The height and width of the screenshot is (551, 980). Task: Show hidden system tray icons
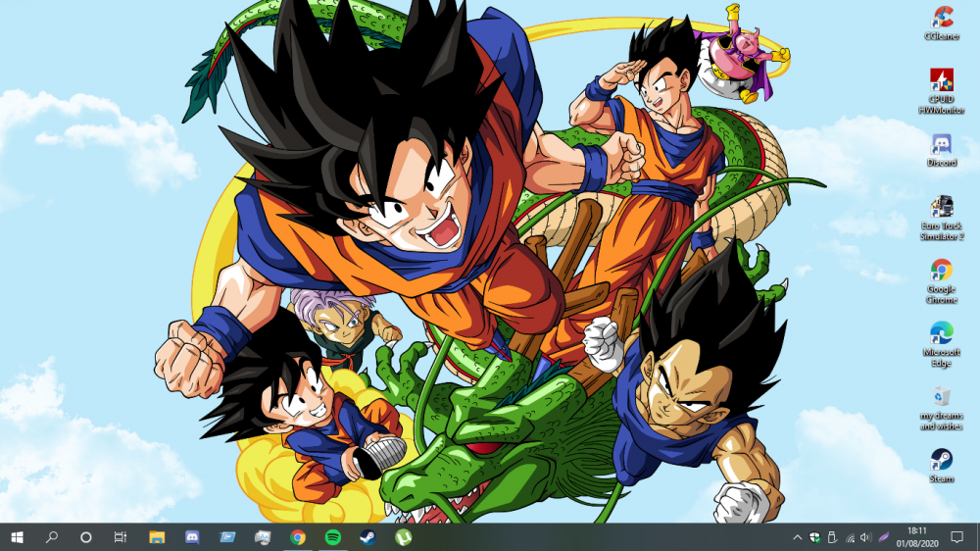pyautogui.click(x=798, y=537)
